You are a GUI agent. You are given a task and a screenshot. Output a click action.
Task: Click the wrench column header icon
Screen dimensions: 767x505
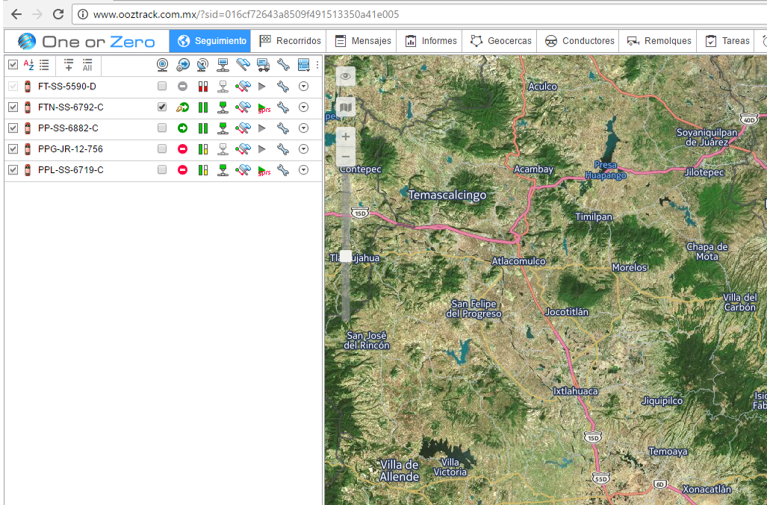[x=283, y=65]
